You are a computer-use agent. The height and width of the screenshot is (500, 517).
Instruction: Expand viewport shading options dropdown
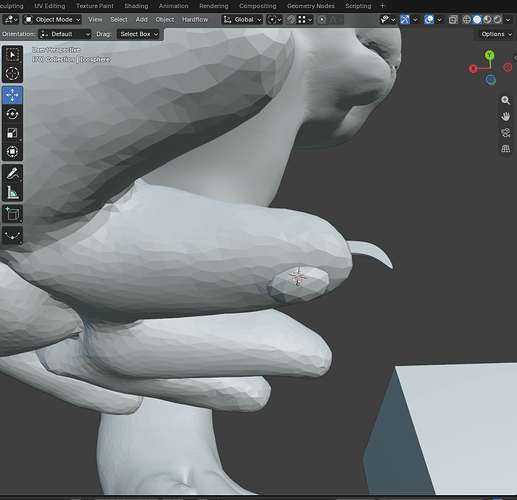pos(508,20)
